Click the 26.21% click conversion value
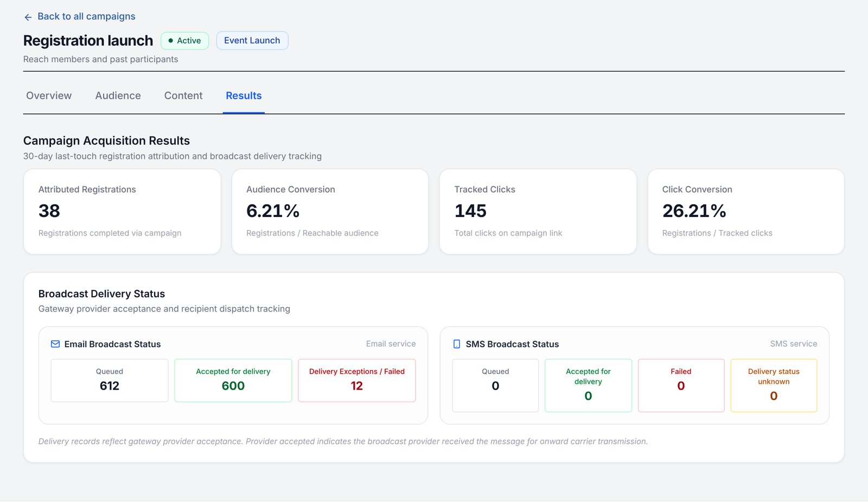Image resolution: width=868 pixels, height=502 pixels. tap(694, 211)
